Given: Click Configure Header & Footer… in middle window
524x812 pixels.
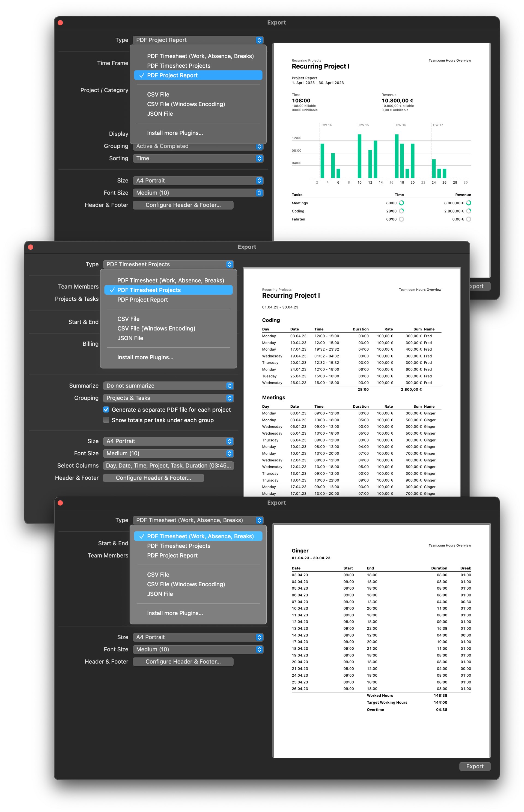Looking at the screenshot, I should pyautogui.click(x=153, y=478).
